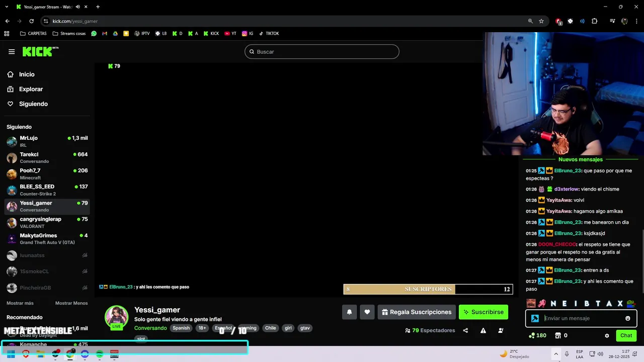This screenshot has width=644, height=362.
Task: Click the gtav tag
Action: pos(305,328)
